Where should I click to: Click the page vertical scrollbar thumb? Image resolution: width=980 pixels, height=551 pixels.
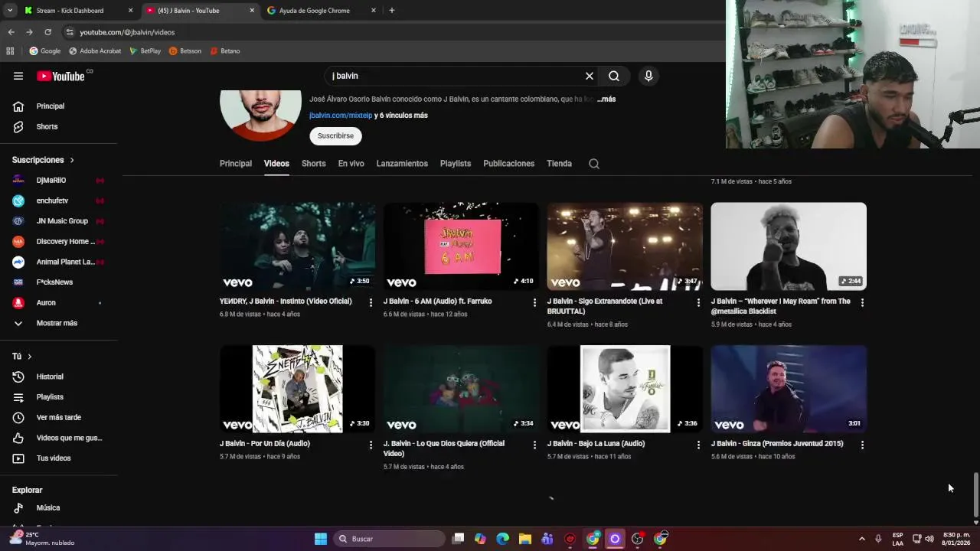(975, 494)
